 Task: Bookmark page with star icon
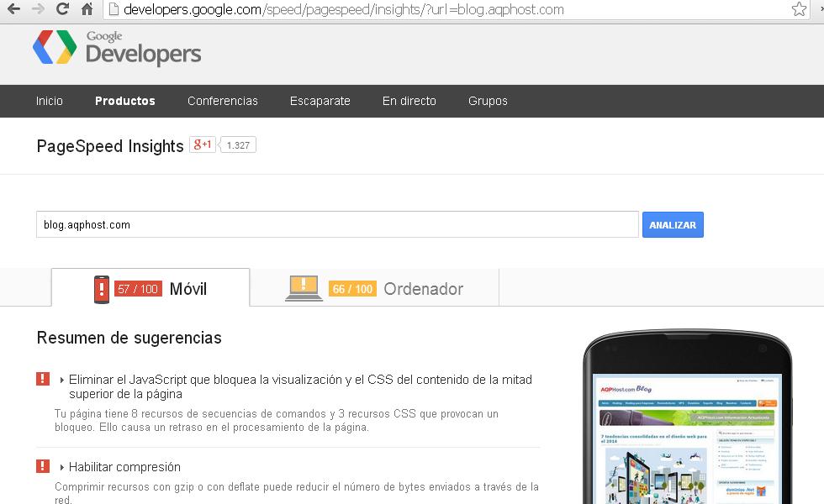(799, 9)
